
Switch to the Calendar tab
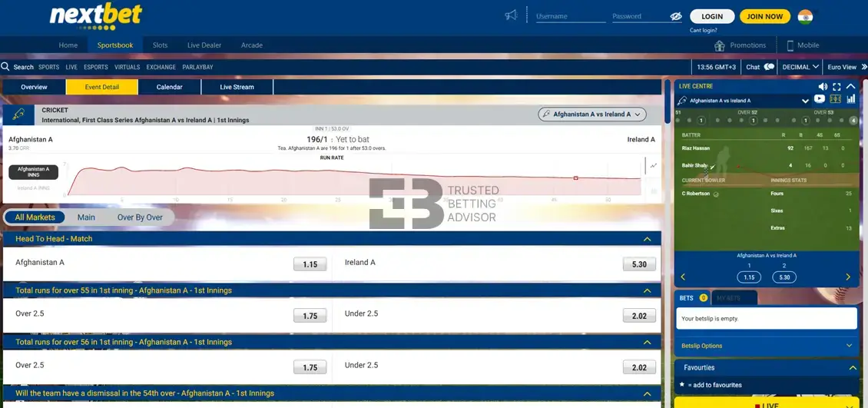coord(170,87)
